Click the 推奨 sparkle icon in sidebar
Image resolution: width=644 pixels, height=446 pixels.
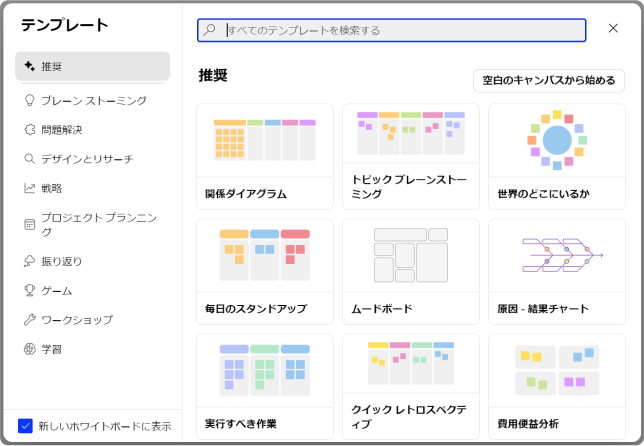pyautogui.click(x=30, y=67)
